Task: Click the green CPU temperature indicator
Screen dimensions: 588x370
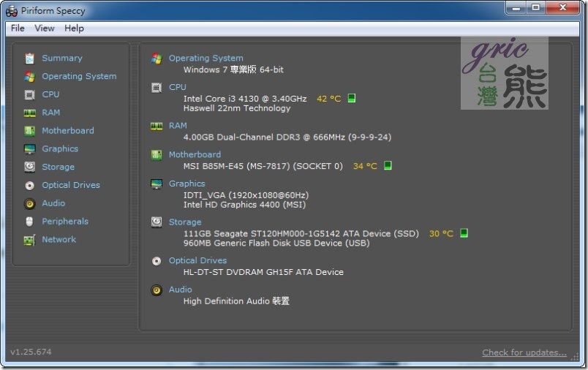Action: pos(351,98)
